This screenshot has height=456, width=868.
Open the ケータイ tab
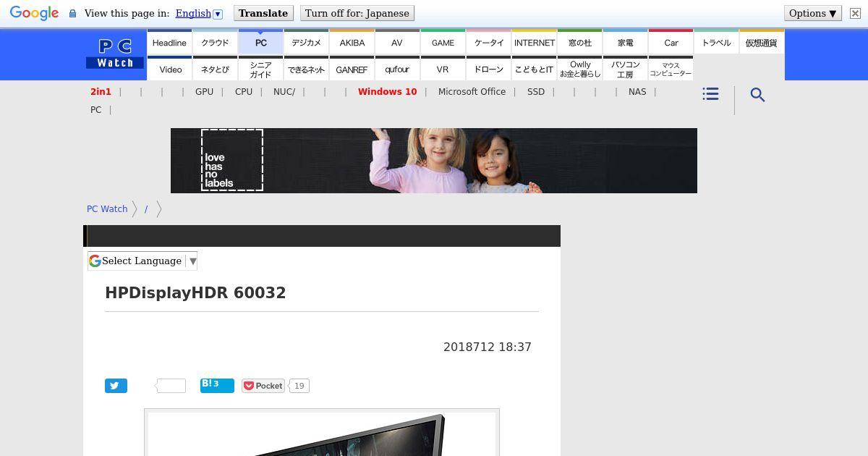[488, 42]
